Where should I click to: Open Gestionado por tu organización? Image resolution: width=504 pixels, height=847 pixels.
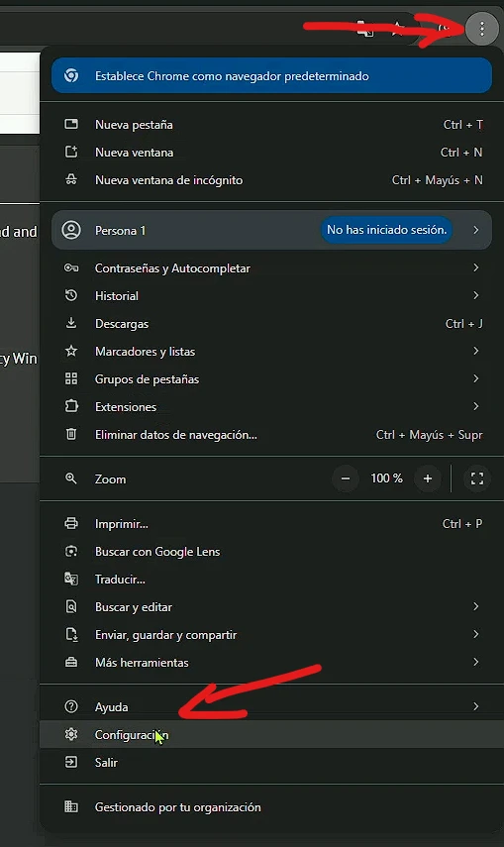pos(271,807)
